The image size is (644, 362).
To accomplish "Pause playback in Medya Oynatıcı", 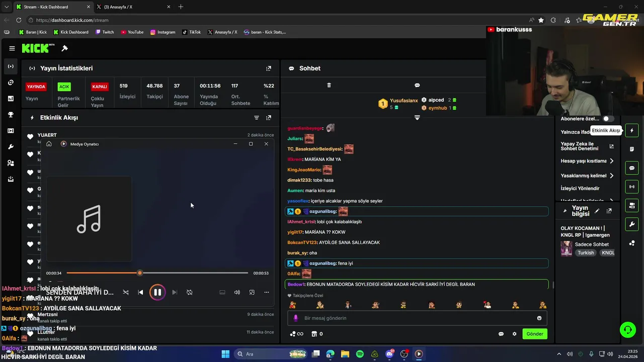I will click(157, 292).
